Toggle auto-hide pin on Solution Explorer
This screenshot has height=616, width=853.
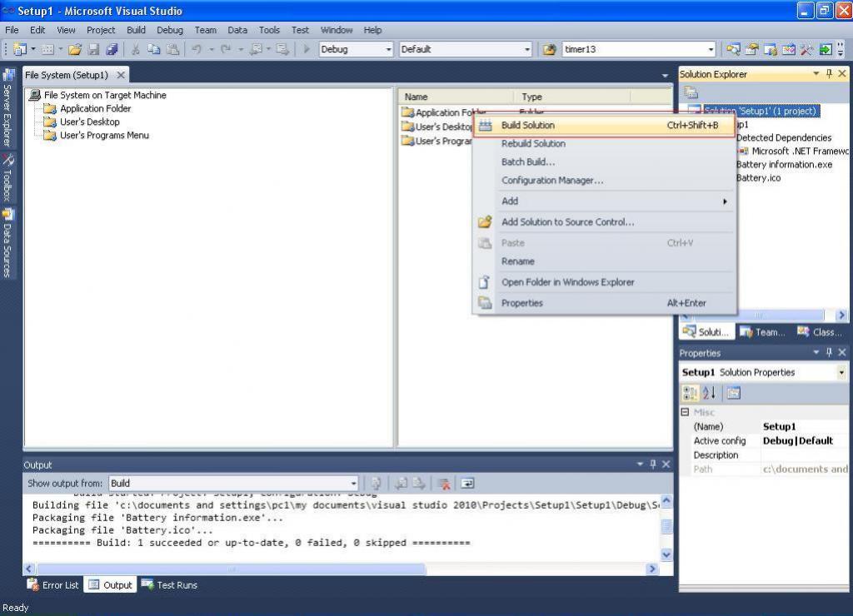[x=829, y=73]
